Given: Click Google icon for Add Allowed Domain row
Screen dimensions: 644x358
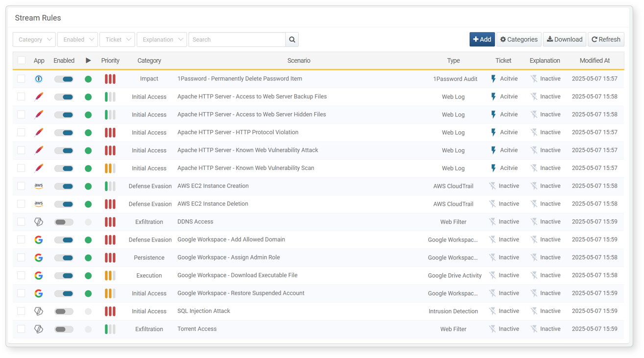Looking at the screenshot, I should (x=39, y=239).
